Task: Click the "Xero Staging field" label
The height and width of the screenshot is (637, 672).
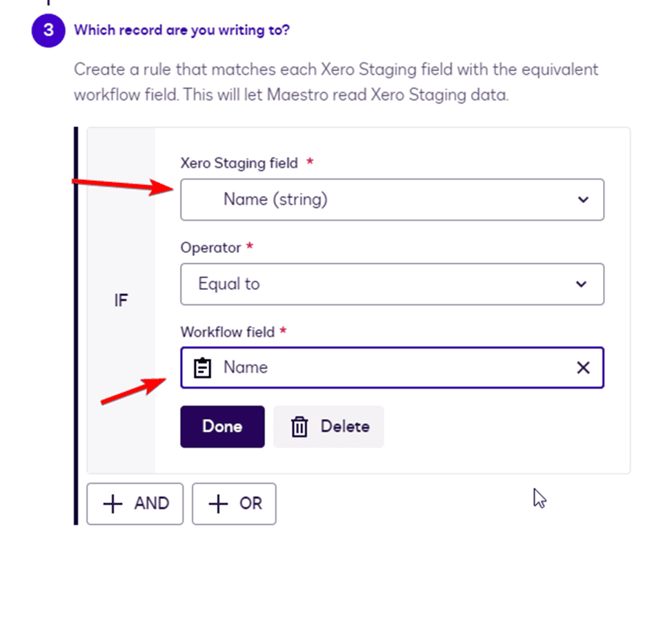Action: 239,164
